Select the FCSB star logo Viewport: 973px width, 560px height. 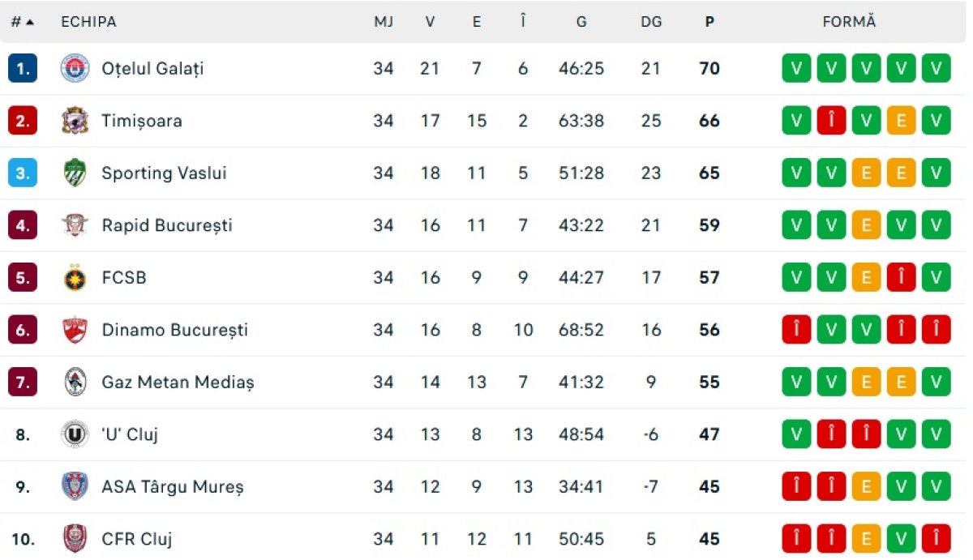(x=75, y=278)
